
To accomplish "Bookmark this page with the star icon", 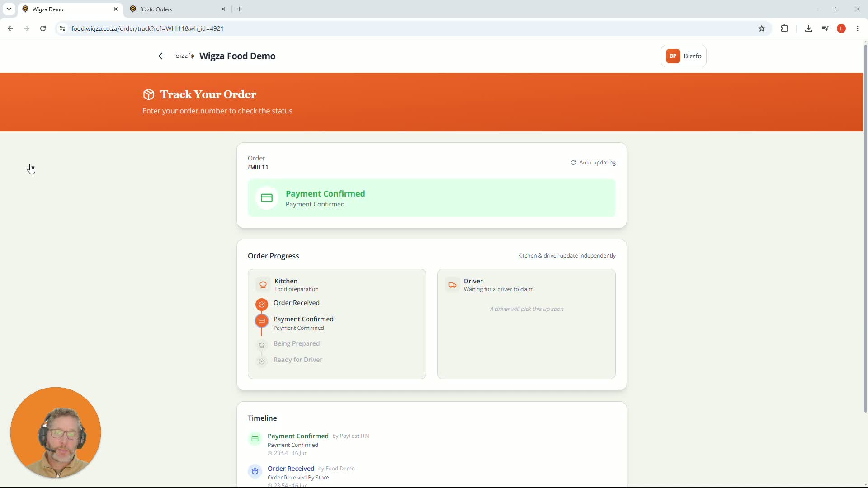I will [762, 28].
